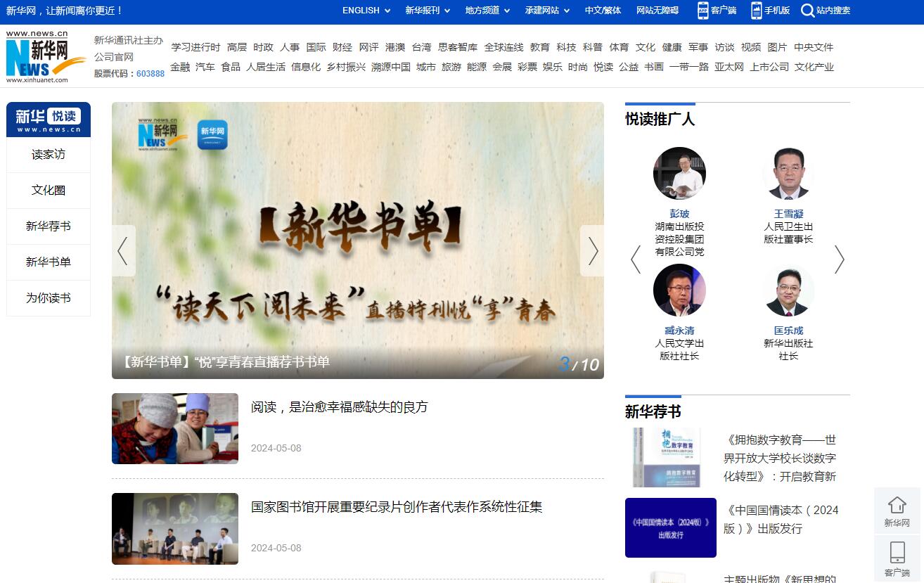Image resolution: width=924 pixels, height=583 pixels.
Task: Open 读家访 in left sidebar
Action: (x=49, y=155)
